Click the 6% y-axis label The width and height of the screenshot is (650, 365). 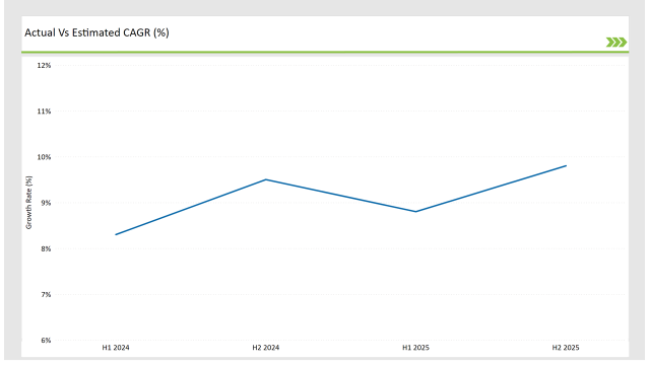pyautogui.click(x=46, y=340)
